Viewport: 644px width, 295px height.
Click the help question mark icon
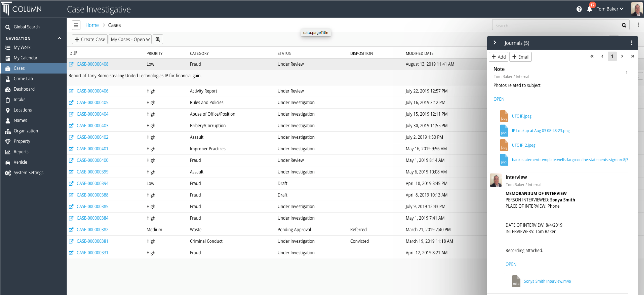(x=579, y=9)
